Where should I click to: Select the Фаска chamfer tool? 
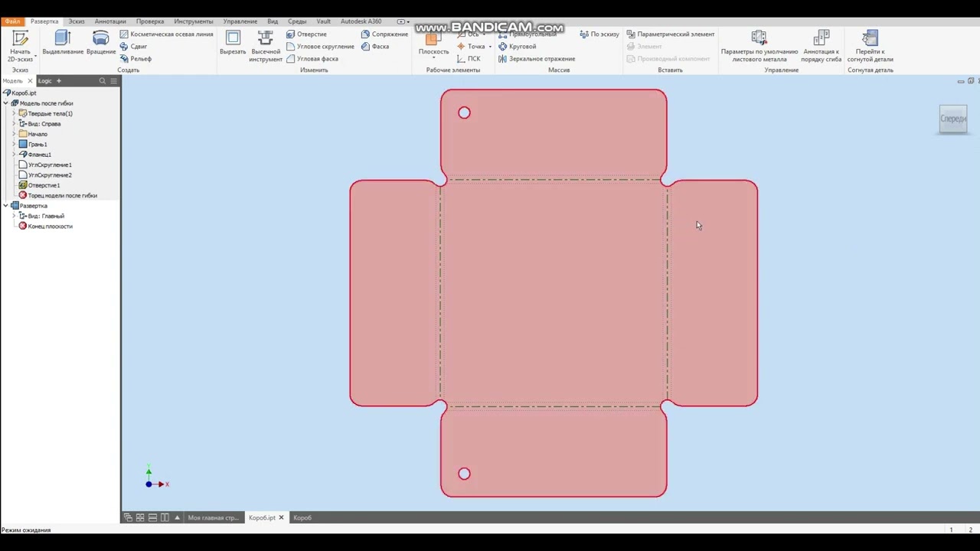(x=375, y=46)
